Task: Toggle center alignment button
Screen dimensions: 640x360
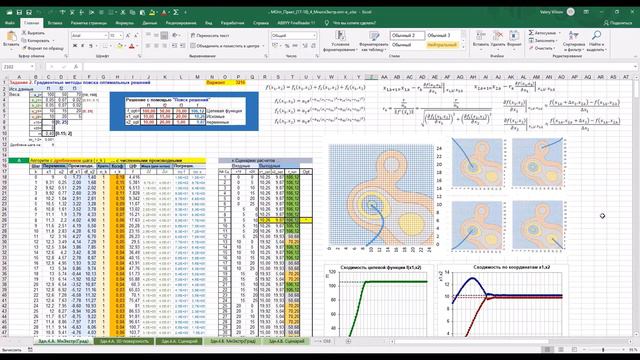Action: pos(156,46)
